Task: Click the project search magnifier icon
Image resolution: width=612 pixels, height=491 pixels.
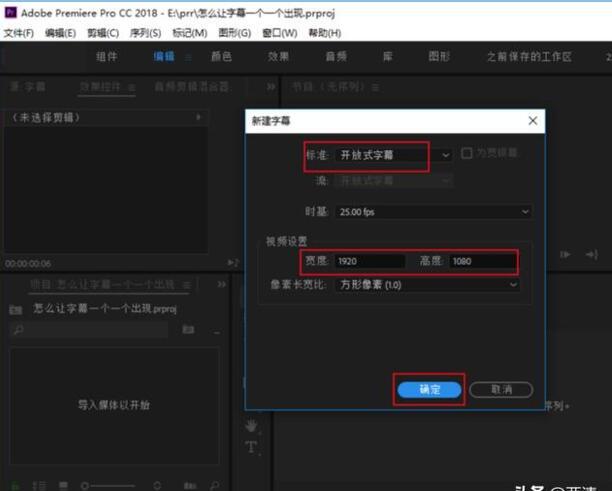Action: (x=18, y=330)
